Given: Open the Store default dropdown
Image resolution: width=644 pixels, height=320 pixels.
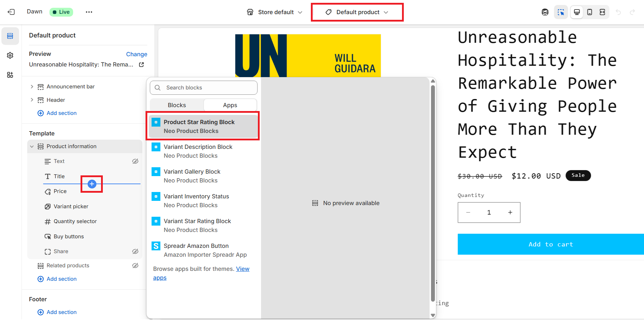Looking at the screenshot, I should tap(275, 12).
